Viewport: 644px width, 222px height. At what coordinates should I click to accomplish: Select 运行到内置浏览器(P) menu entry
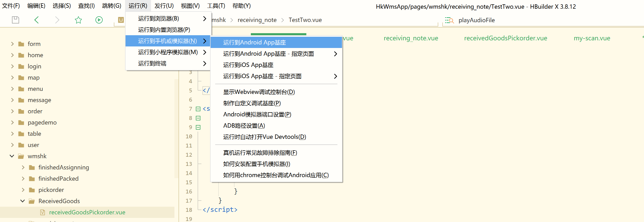pos(168,30)
